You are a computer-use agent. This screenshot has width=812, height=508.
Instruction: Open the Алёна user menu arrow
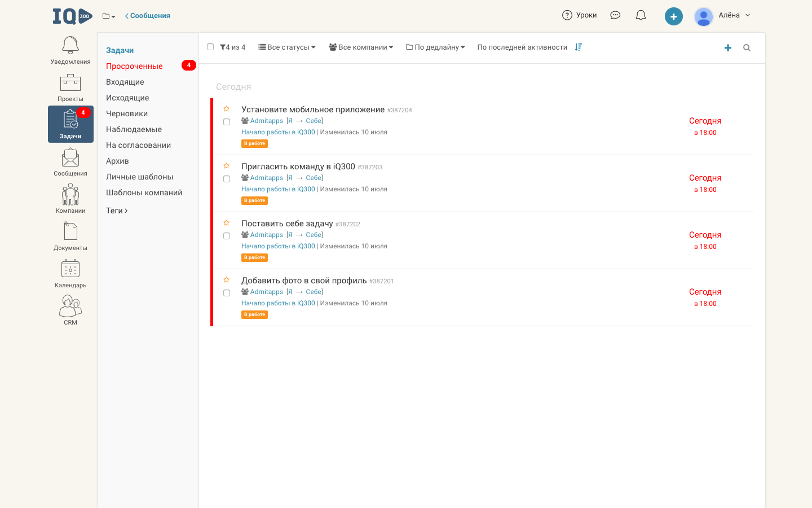coord(748,15)
